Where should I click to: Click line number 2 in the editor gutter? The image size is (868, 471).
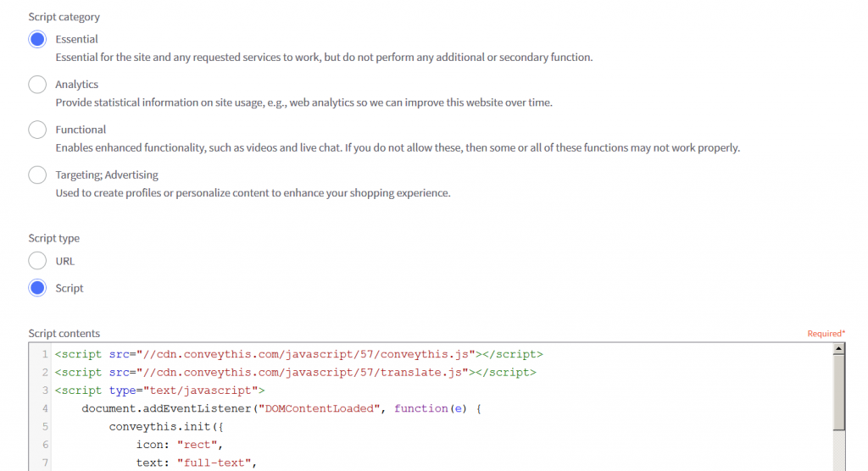45,373
